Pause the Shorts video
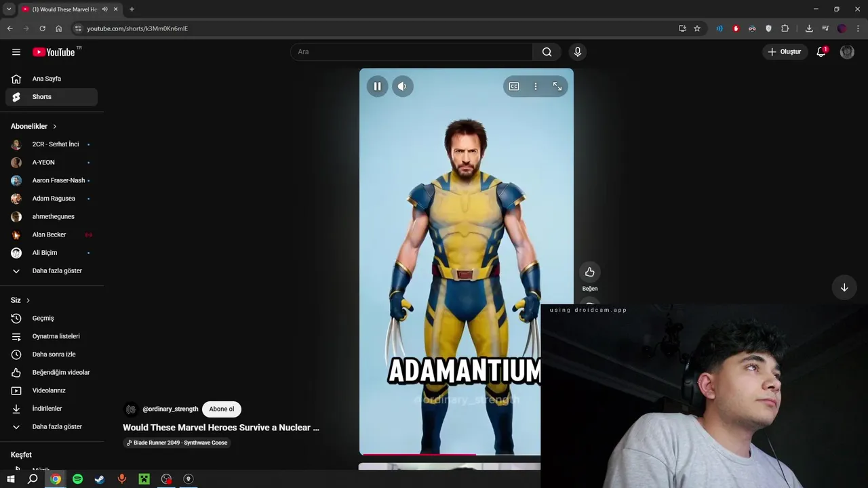The width and height of the screenshot is (868, 488). [x=377, y=86]
